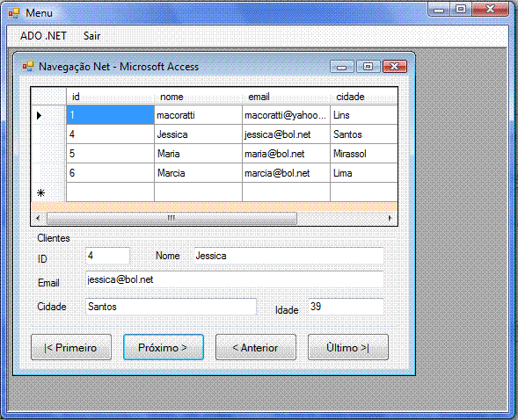
Task: Click the email column header
Action: pos(286,97)
